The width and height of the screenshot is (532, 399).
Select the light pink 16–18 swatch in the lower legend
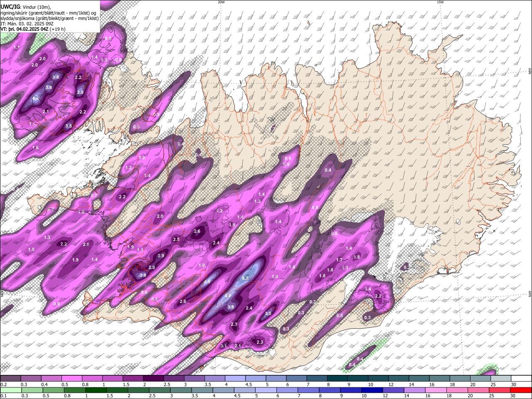click(x=436, y=390)
